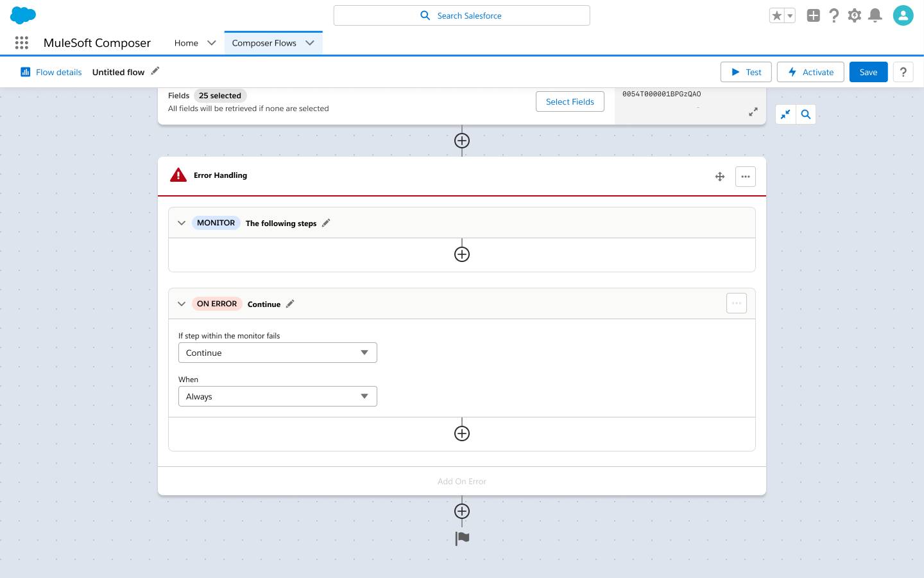Click the Flow details chart icon

coord(26,72)
